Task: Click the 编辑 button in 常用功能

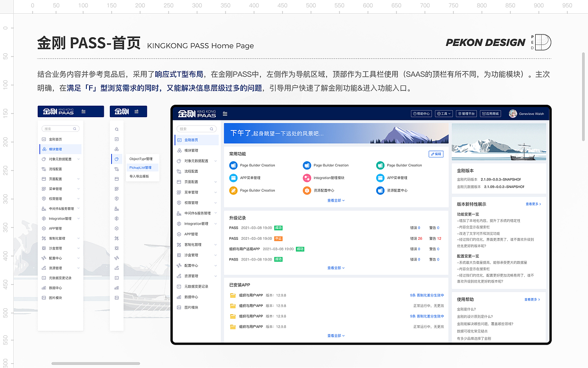Action: [x=436, y=154]
